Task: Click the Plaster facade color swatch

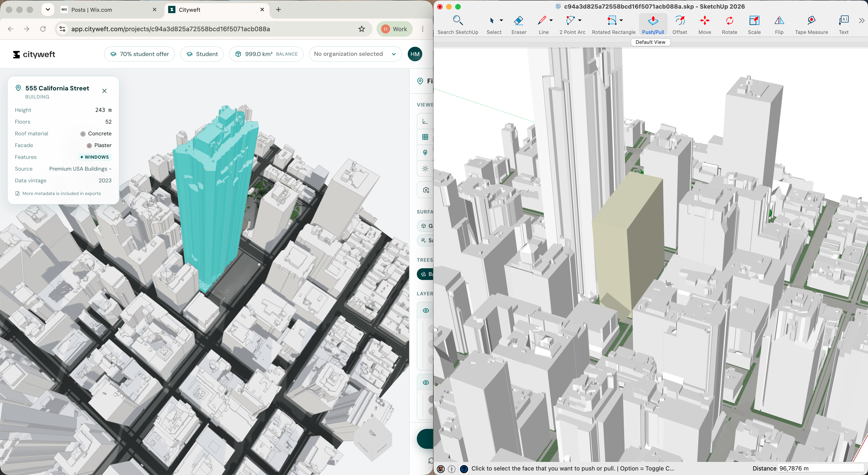Action: [x=89, y=146]
